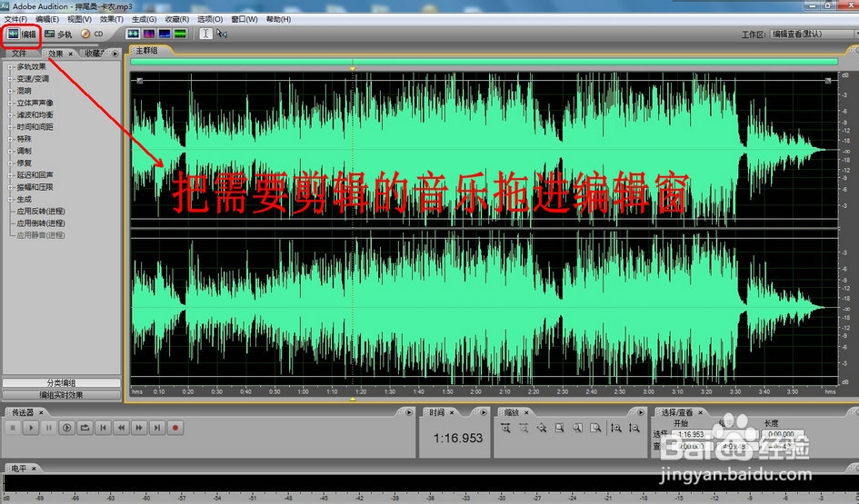Open the 编辑(E) menu

tap(47, 19)
